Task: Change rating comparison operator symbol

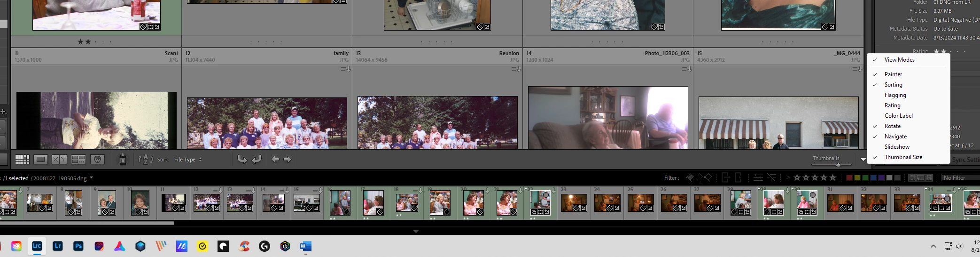Action: click(x=788, y=178)
